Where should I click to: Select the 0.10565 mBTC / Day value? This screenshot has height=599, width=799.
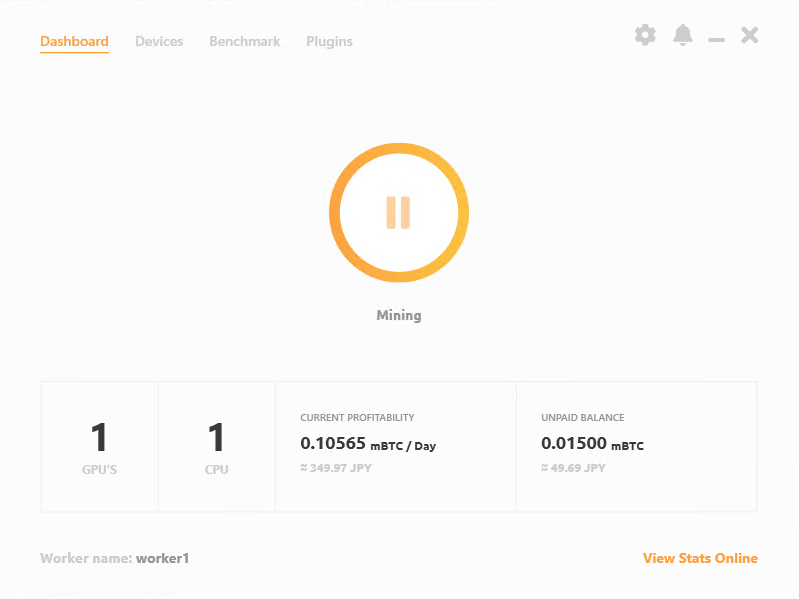click(x=367, y=444)
